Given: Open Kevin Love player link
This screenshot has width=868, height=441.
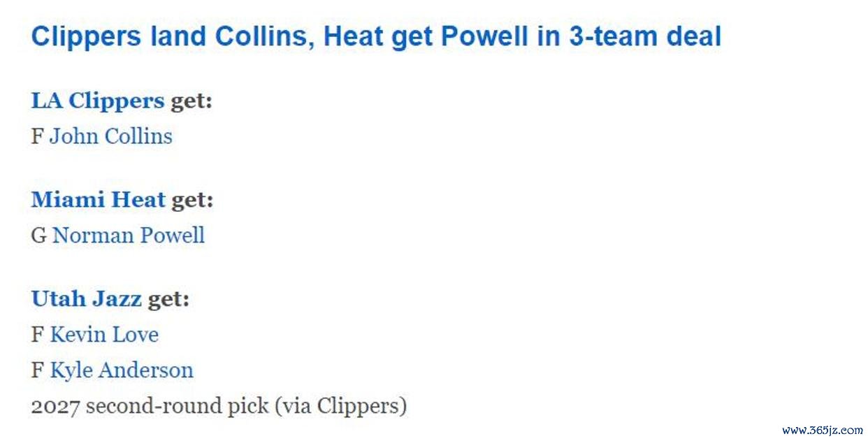Looking at the screenshot, I should tap(104, 335).
